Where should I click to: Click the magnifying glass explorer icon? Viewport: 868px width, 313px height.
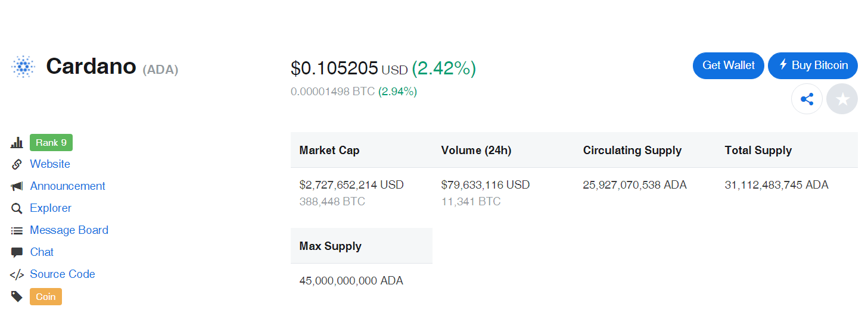pos(17,208)
